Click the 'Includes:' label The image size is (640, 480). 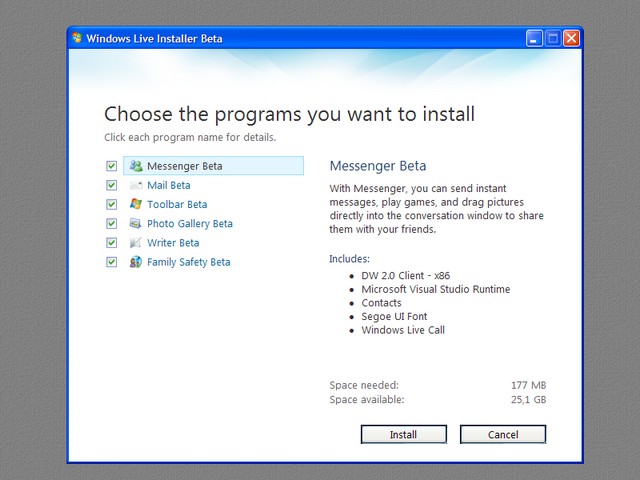click(349, 259)
